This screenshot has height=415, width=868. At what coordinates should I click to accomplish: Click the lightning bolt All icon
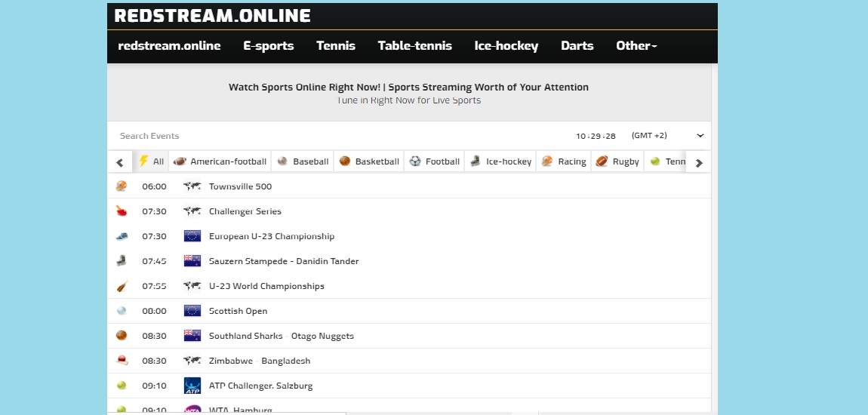143,161
